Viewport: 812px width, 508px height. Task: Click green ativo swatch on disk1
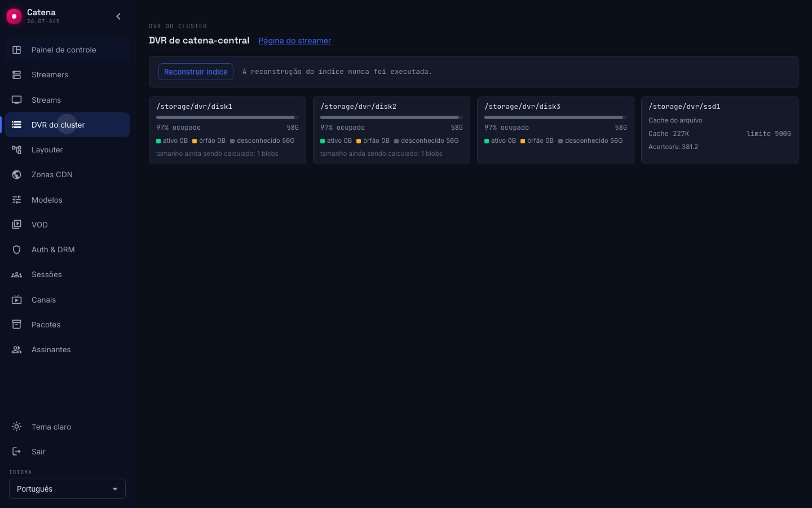coord(158,141)
